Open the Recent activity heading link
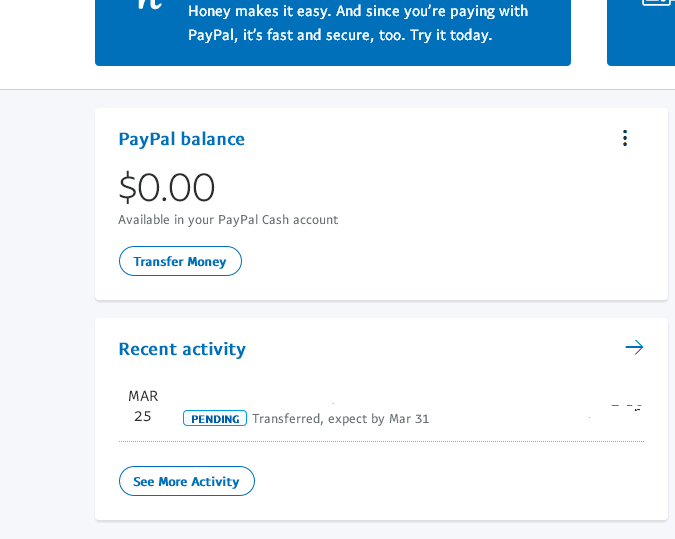675x539 pixels. pyautogui.click(x=182, y=349)
